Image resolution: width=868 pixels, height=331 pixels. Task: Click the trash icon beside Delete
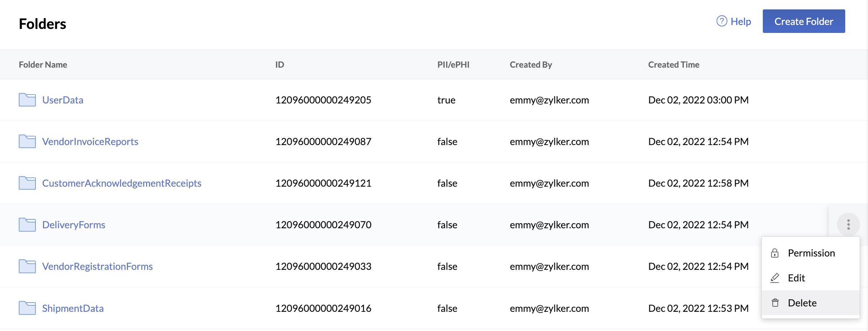tap(775, 303)
